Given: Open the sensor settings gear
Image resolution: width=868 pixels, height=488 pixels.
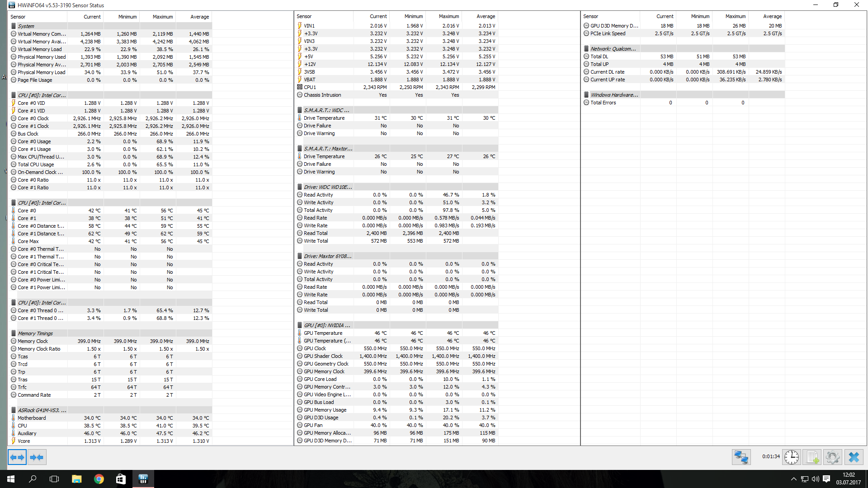Looking at the screenshot, I should point(832,457).
